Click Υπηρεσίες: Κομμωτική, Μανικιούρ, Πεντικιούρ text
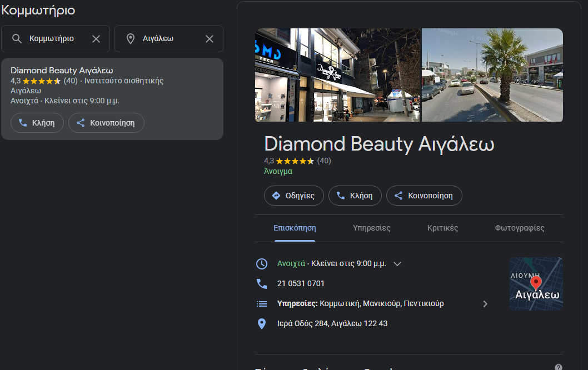Screen dimensions: 588x370 [360, 304]
